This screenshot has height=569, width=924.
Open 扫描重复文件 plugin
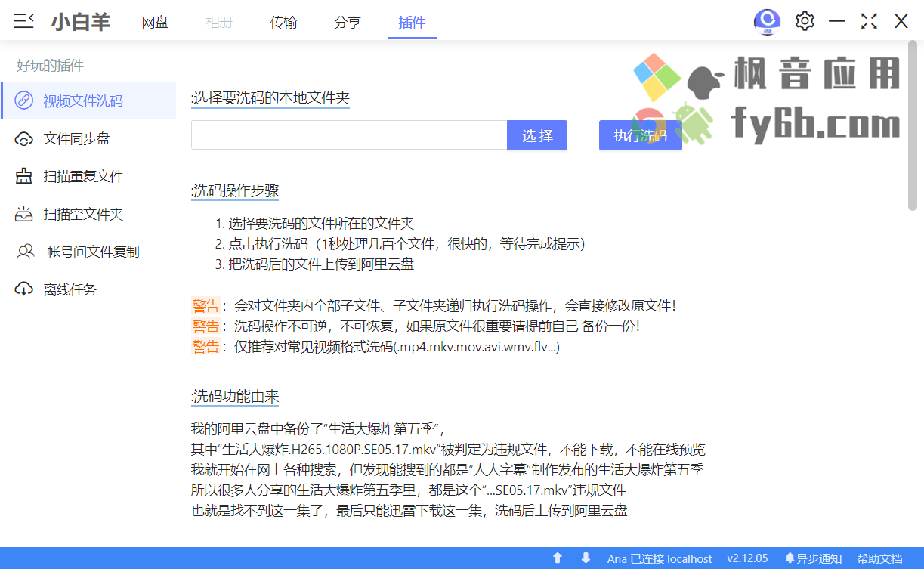pyautogui.click(x=88, y=176)
